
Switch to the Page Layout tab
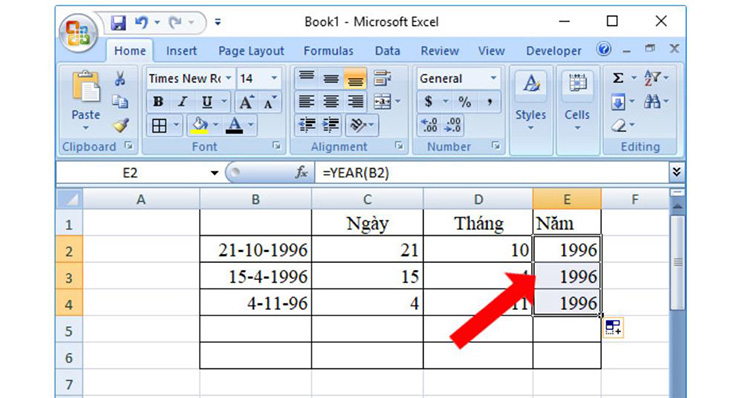[251, 51]
